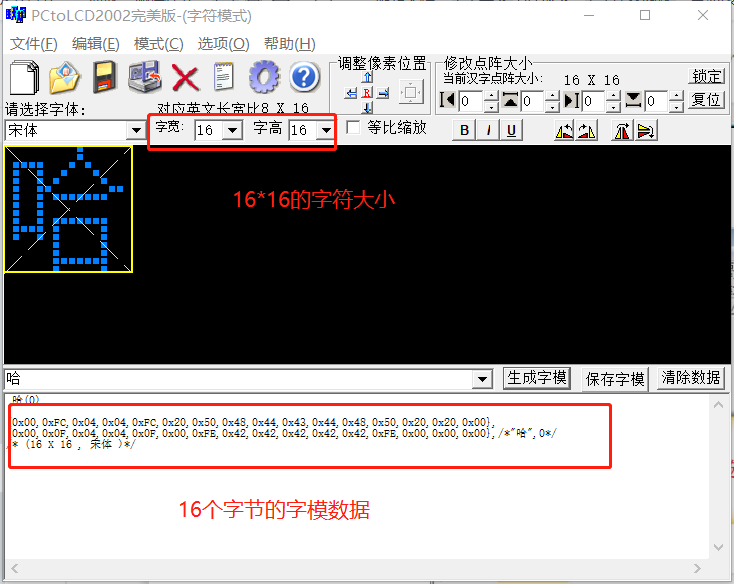This screenshot has height=584, width=734.
Task: Click the 保存字模 button
Action: (x=615, y=379)
